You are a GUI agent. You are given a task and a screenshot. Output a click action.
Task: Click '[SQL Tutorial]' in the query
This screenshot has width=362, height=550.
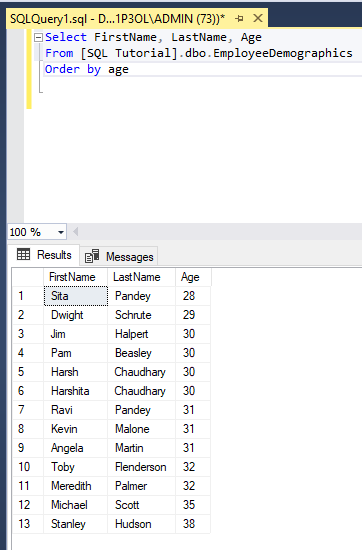point(129,53)
